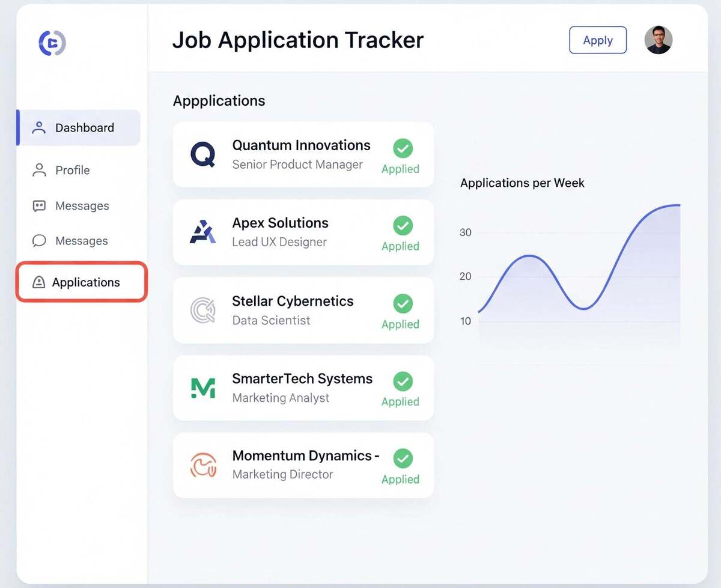This screenshot has height=588, width=721.
Task: Open the Apex Solutions application title
Action: pos(280,223)
